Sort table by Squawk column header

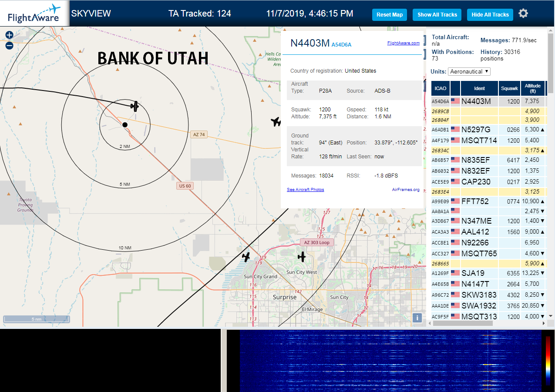pos(510,88)
